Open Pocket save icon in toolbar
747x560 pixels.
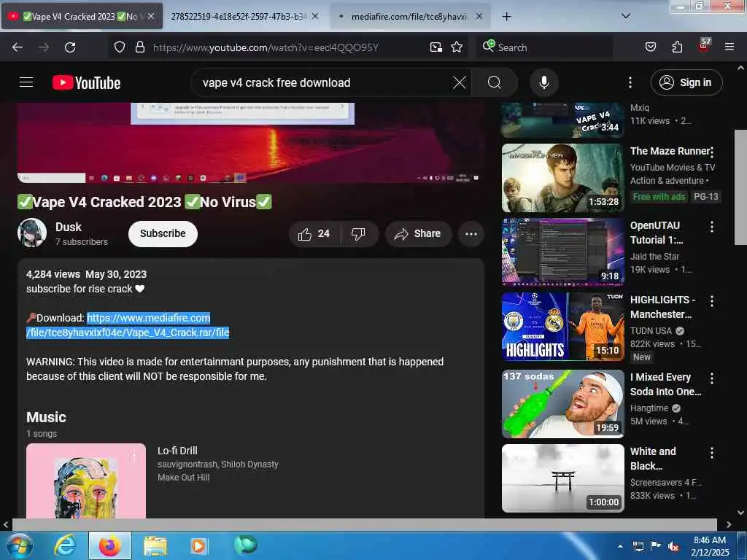click(x=650, y=47)
